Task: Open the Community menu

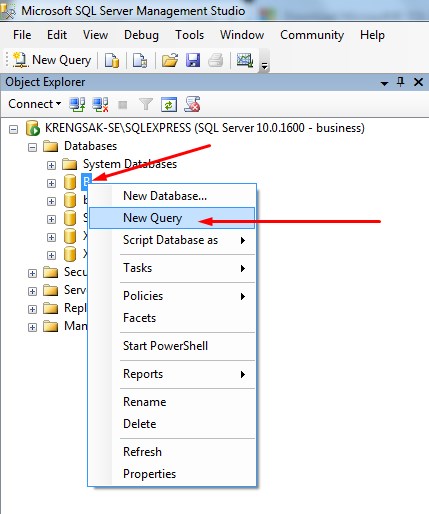Action: click(x=312, y=35)
